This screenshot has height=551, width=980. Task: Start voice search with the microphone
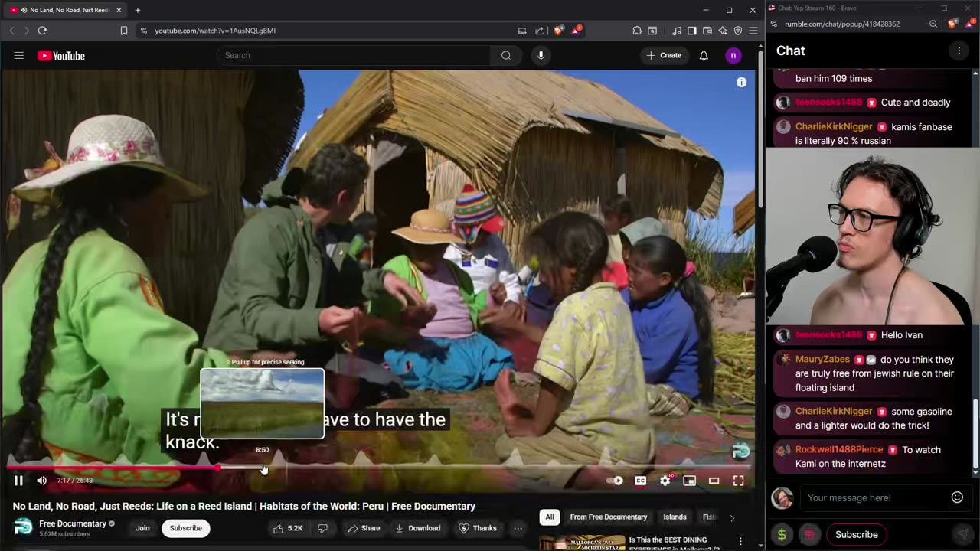click(541, 55)
